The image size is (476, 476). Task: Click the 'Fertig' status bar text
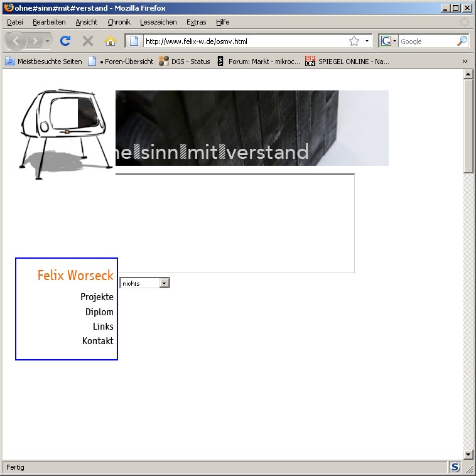(x=15, y=467)
